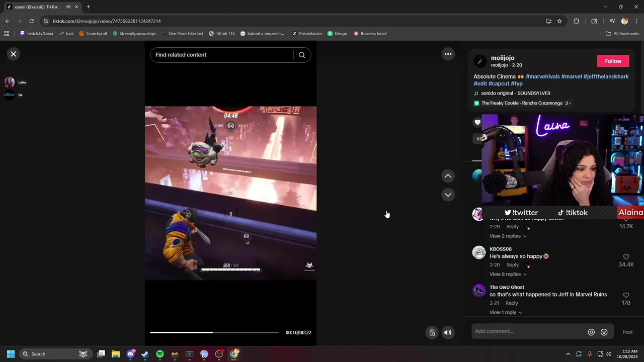This screenshot has height=362, width=644.
Task: Open the sonido original - SOUNDSYLVER sound link
Action: (516, 93)
